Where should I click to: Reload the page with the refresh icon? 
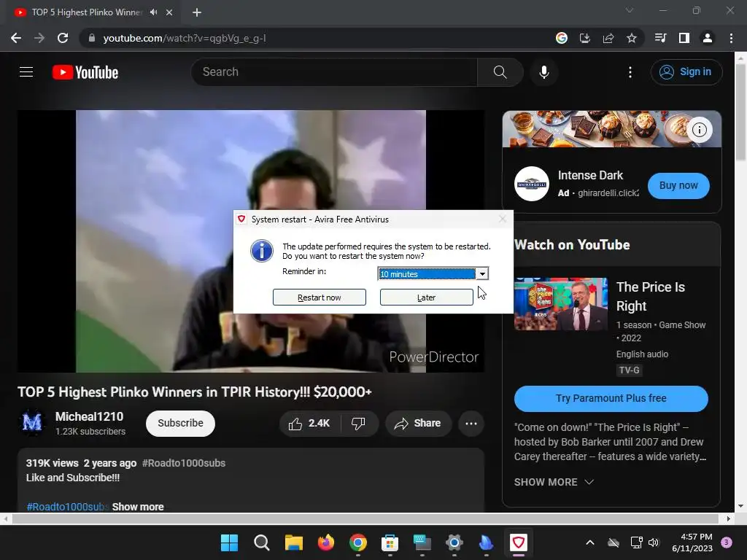coord(63,38)
